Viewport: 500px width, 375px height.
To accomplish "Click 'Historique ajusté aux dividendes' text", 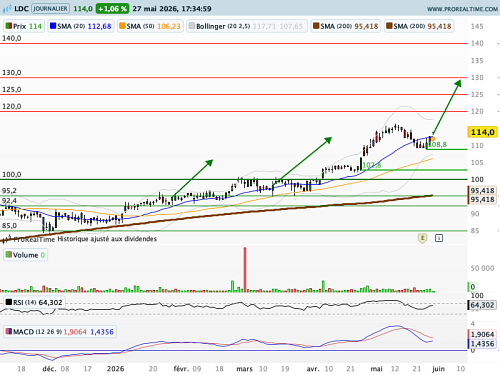I will [107, 239].
